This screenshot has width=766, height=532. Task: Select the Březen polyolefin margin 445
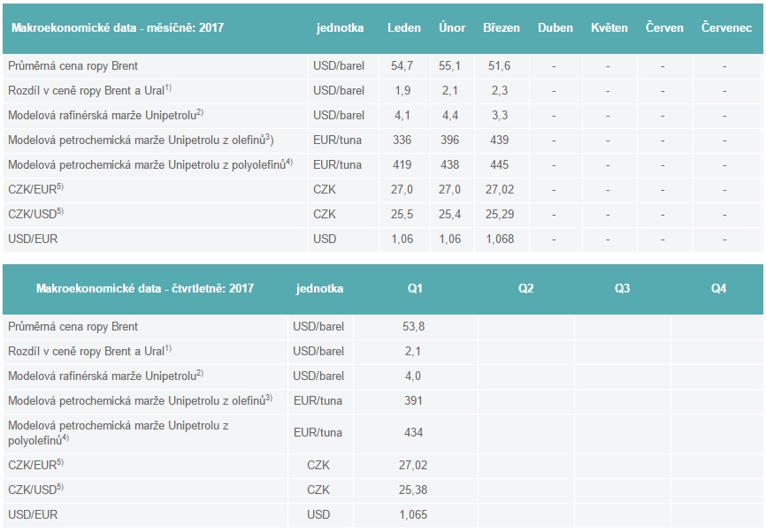coord(499,165)
